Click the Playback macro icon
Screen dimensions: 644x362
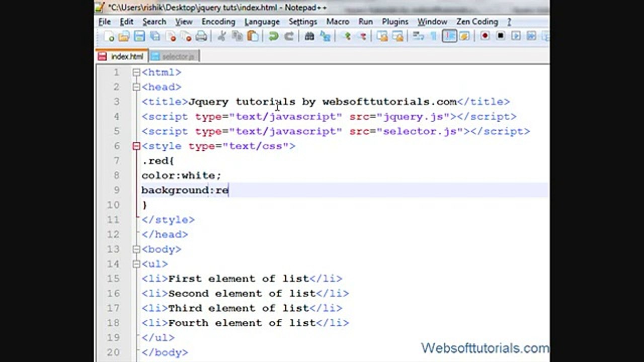(x=516, y=36)
